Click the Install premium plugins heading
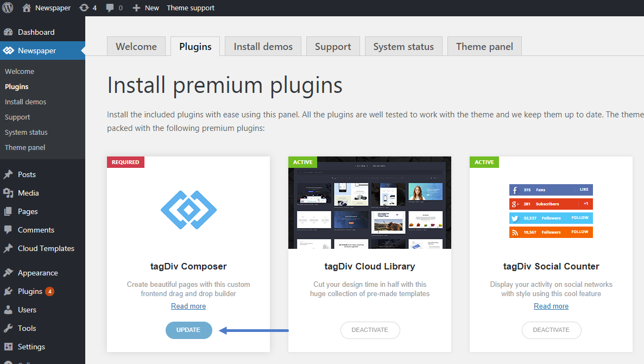 (225, 85)
